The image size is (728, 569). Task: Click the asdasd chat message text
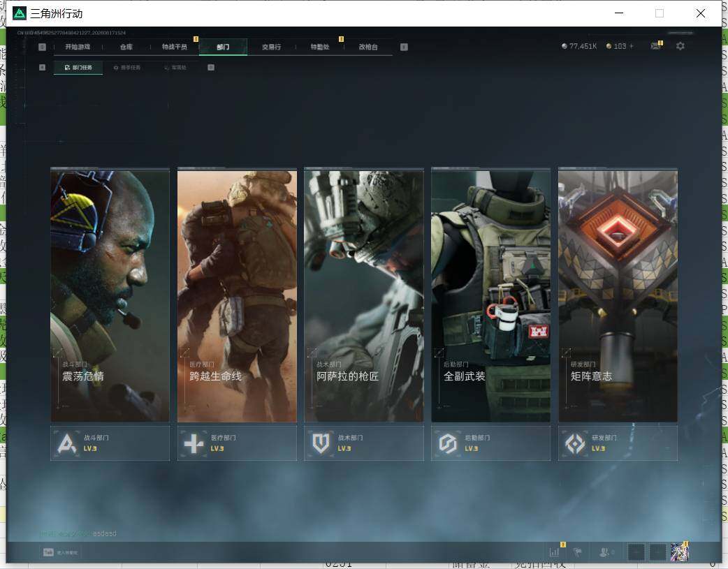pyautogui.click(x=105, y=533)
